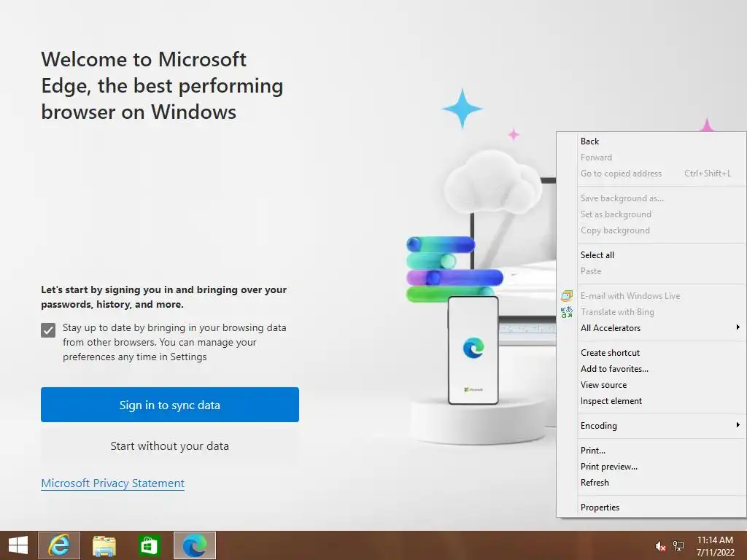
Task: Click the E-mail with Windows Live icon
Action: coord(566,296)
